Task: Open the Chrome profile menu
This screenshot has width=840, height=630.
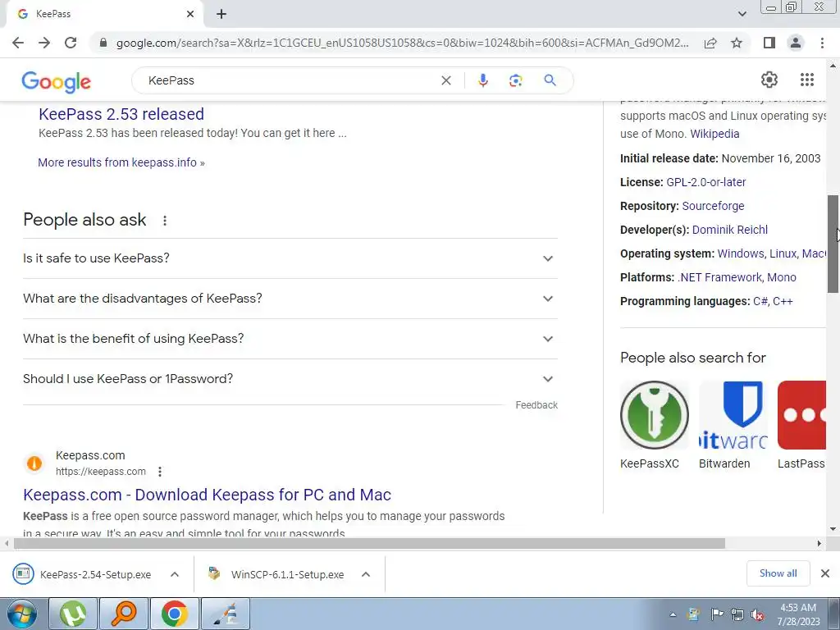Action: click(x=796, y=43)
